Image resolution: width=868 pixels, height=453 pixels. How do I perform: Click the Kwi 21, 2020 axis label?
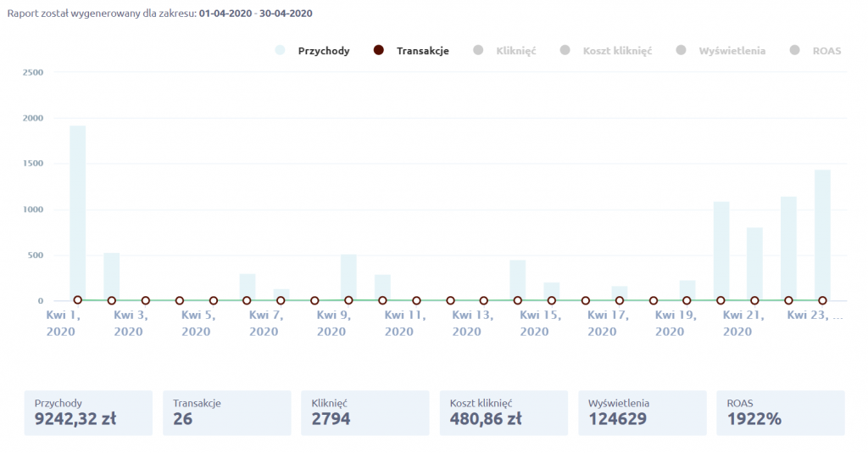tap(737, 323)
